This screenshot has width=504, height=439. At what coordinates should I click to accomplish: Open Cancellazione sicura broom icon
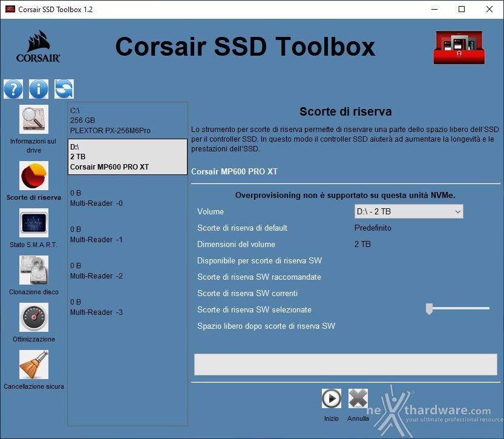[34, 365]
